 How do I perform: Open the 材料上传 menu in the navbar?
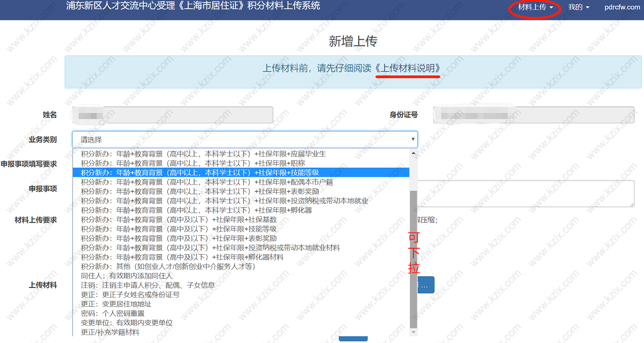535,7
